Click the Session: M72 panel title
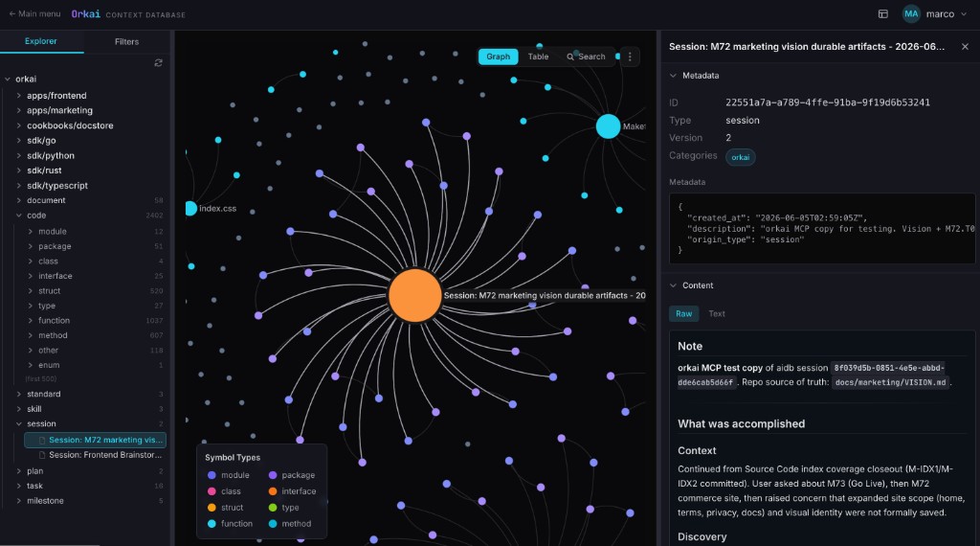The height and width of the screenshot is (546, 980). click(806, 47)
